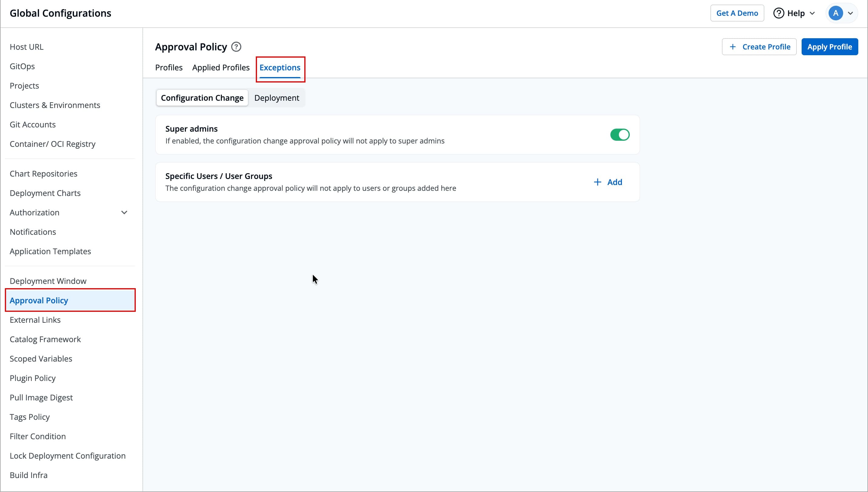Click the plus icon beside Add
The width and height of the screenshot is (868, 492).
click(597, 182)
